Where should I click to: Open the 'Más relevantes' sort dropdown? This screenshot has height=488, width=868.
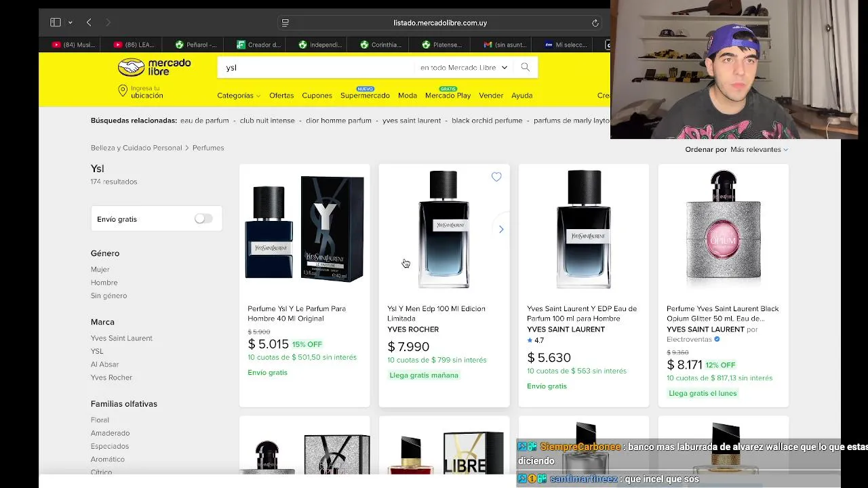pos(759,149)
